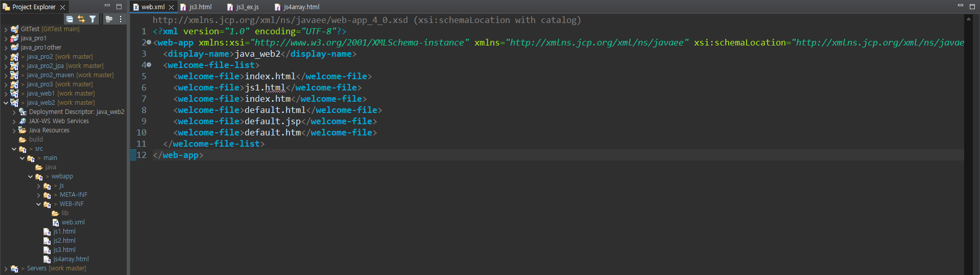Select js4array.html in the project tree
The width and height of the screenshot is (980, 275).
(x=71, y=259)
